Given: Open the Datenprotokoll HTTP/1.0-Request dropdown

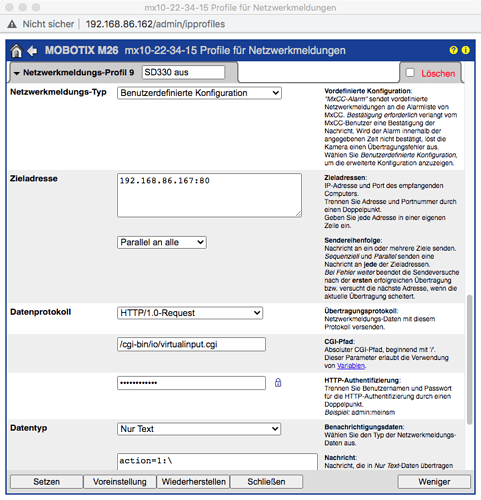Looking at the screenshot, I should pyautogui.click(x=190, y=313).
